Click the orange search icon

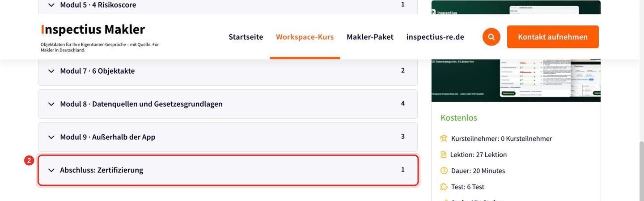pos(491,37)
